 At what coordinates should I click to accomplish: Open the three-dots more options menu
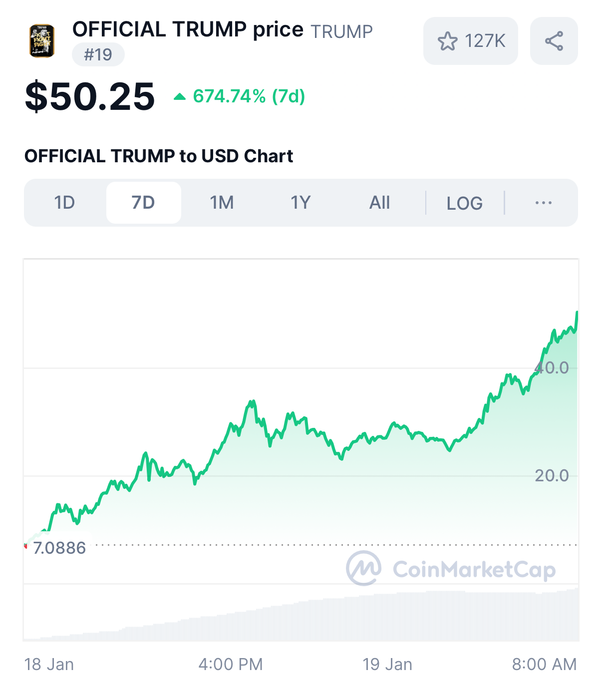(543, 203)
